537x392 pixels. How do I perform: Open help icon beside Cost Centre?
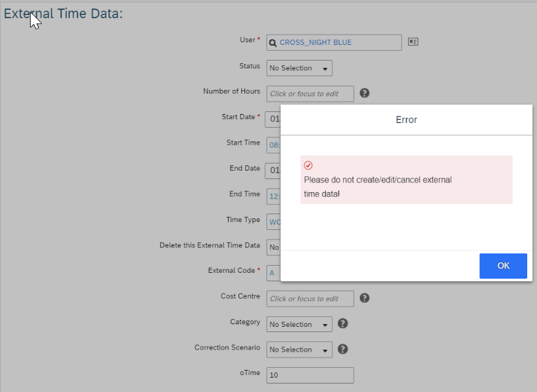(364, 298)
